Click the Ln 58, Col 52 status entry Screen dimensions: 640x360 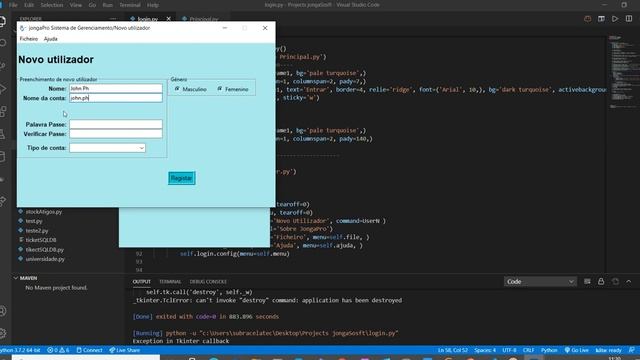(x=453, y=350)
